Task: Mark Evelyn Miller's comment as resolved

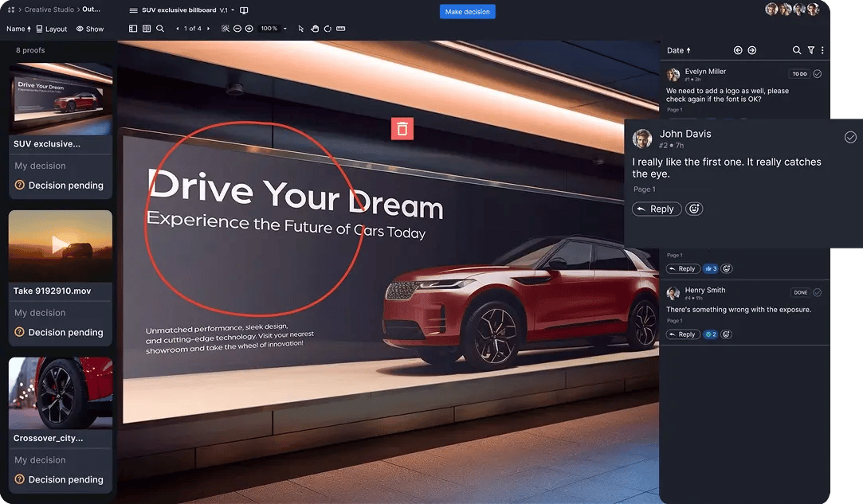Action: 817,72
